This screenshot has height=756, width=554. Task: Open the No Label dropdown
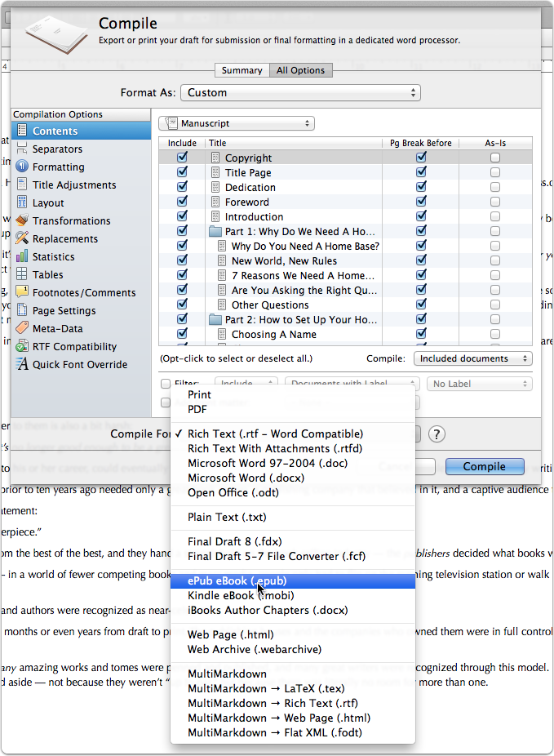(479, 384)
